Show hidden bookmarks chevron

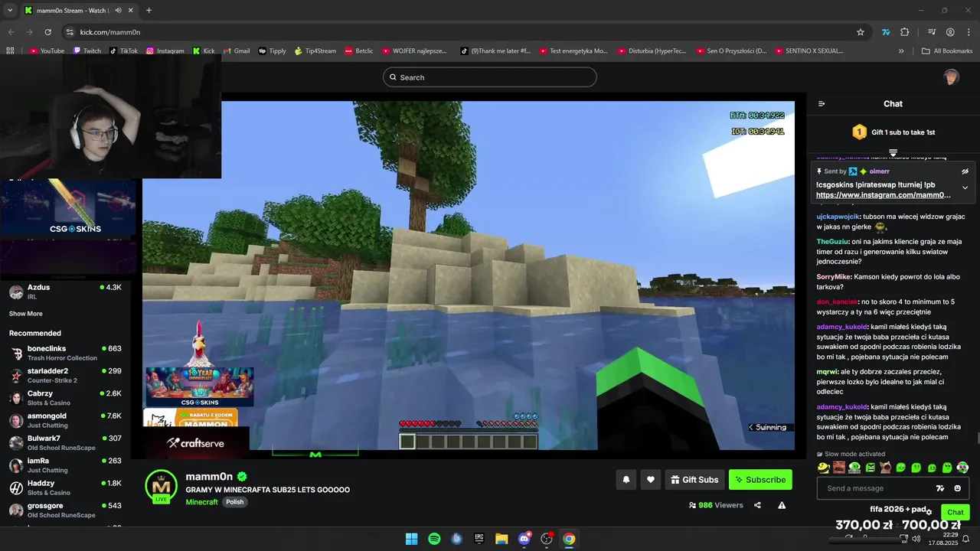click(901, 51)
